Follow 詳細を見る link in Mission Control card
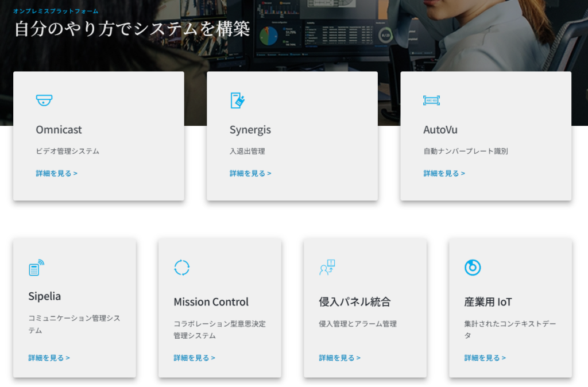This screenshot has width=588, height=387. (194, 358)
